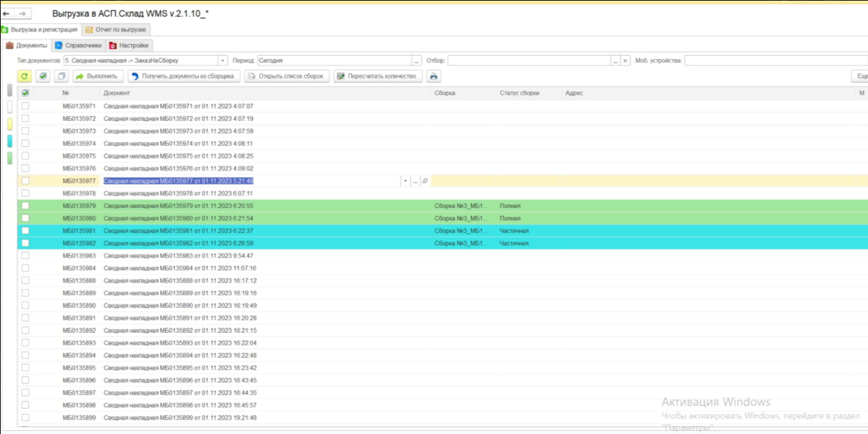Click the forward navigation arrow

coord(22,14)
